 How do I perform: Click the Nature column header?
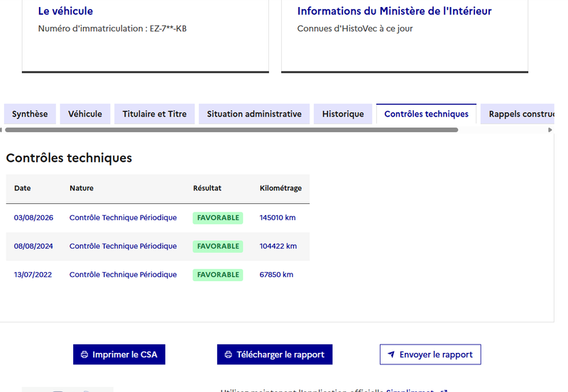[82, 188]
